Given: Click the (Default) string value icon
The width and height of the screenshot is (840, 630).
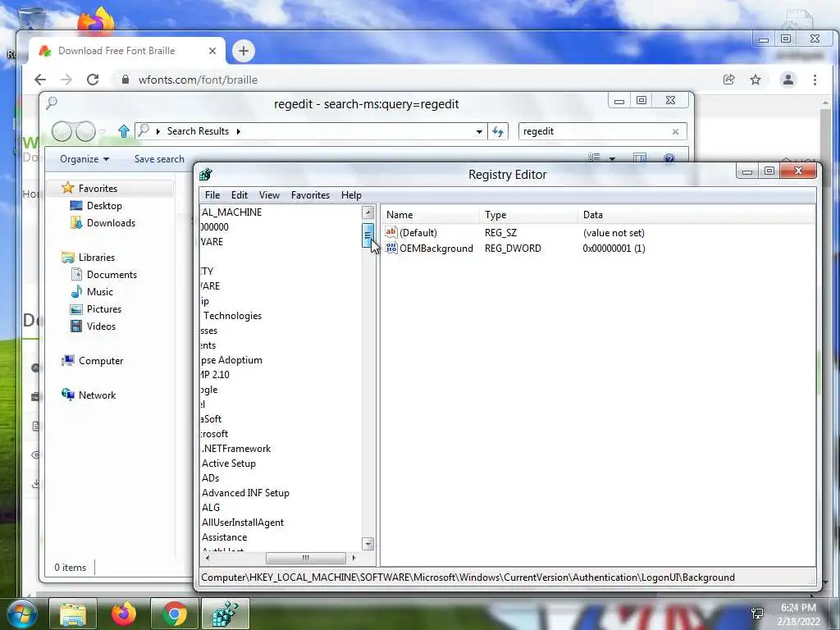Looking at the screenshot, I should point(391,232).
